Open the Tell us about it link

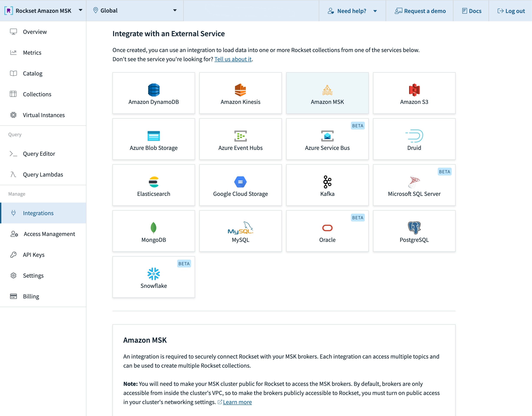(233, 59)
